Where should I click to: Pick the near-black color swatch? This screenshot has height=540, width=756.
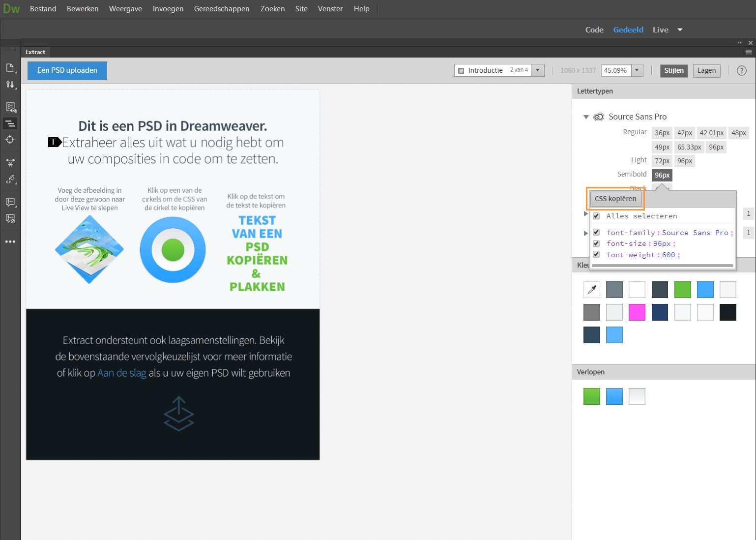tap(727, 312)
